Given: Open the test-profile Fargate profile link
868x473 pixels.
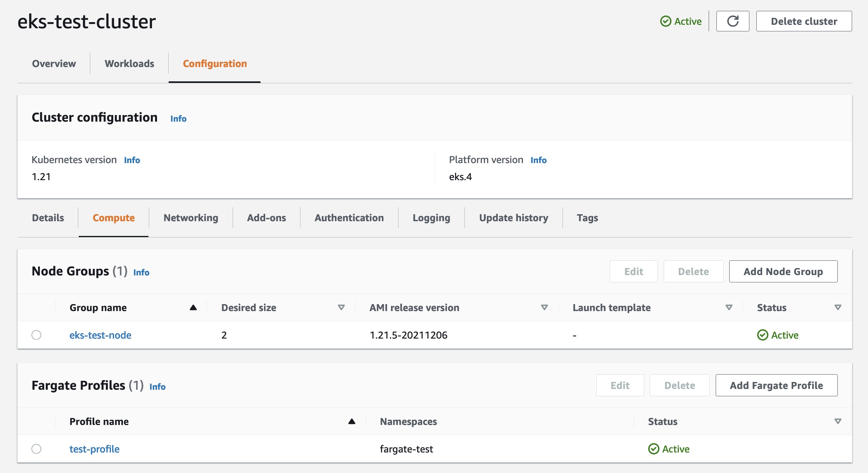Looking at the screenshot, I should pyautogui.click(x=95, y=449).
